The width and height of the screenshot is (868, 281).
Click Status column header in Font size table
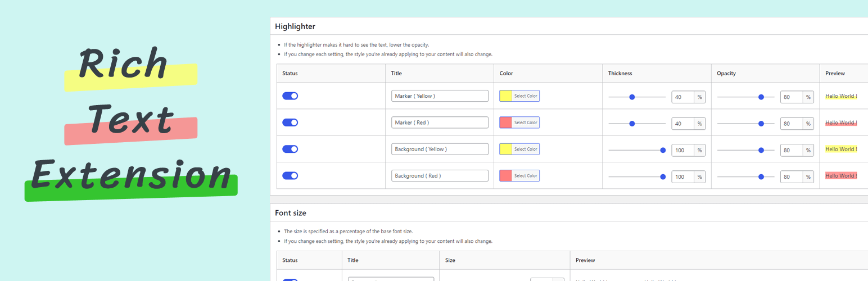coord(290,260)
